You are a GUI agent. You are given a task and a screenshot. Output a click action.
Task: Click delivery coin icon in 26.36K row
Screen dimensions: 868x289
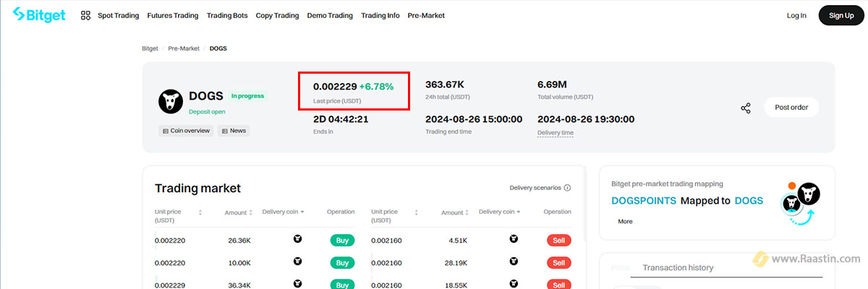click(297, 239)
